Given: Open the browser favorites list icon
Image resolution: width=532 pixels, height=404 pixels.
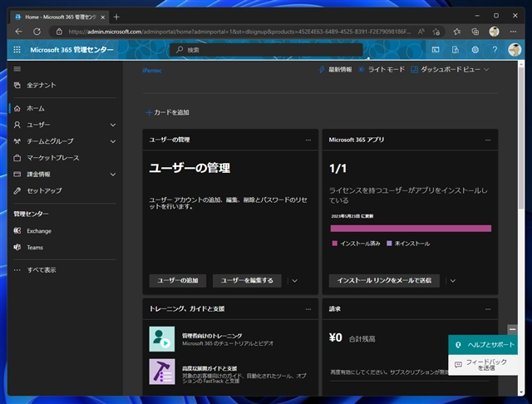Looking at the screenshot, I should (x=457, y=32).
